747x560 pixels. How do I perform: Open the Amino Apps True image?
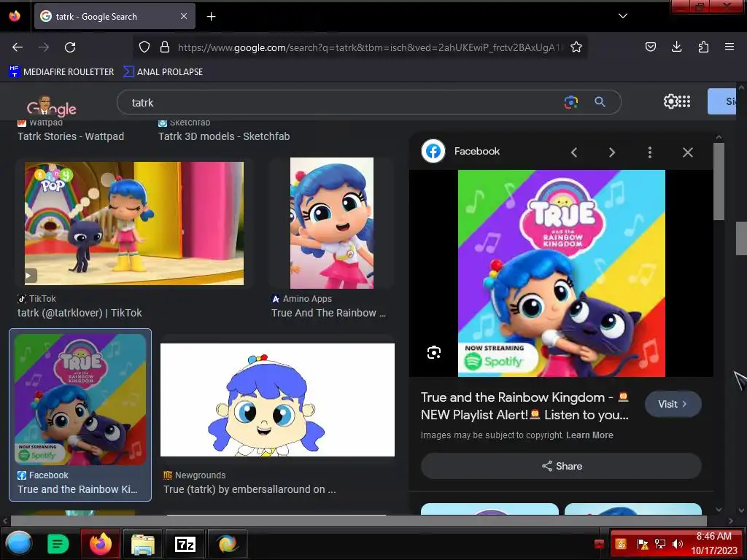point(332,223)
